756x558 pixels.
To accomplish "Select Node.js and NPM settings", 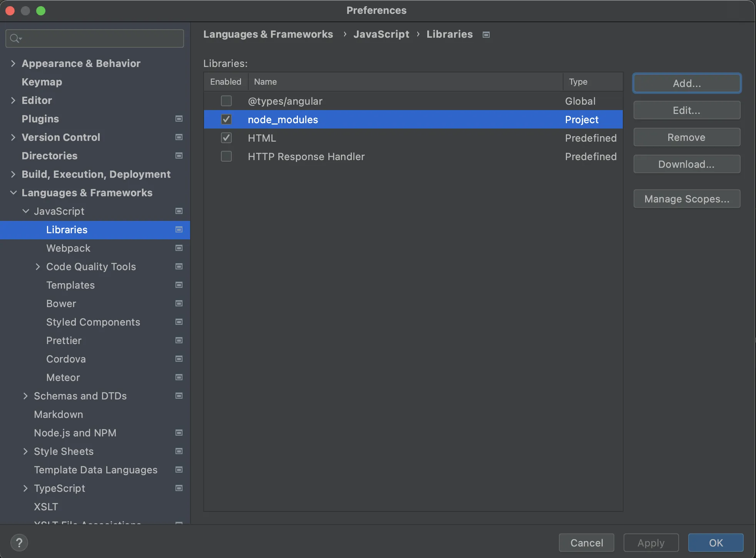I will [75, 433].
